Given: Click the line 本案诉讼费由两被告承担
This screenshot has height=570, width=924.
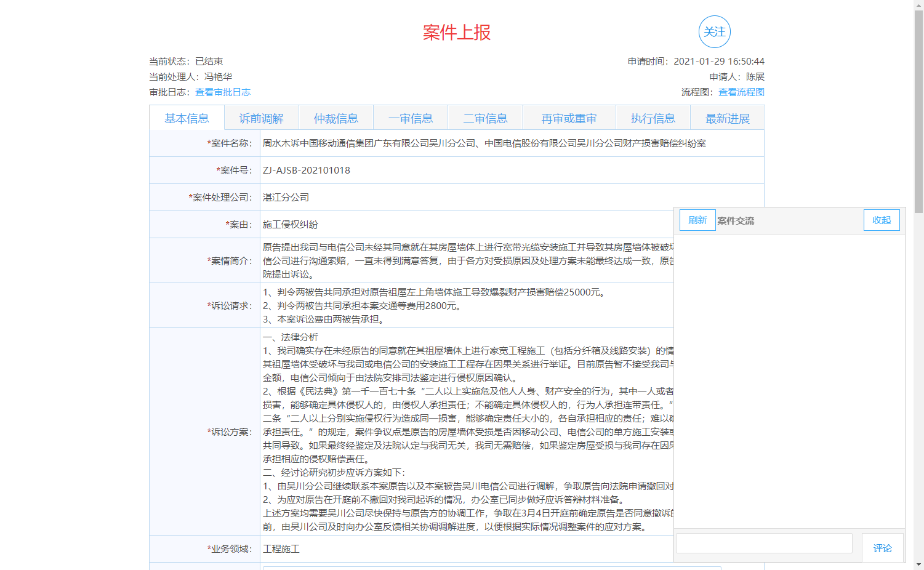Looking at the screenshot, I should pyautogui.click(x=326, y=319).
